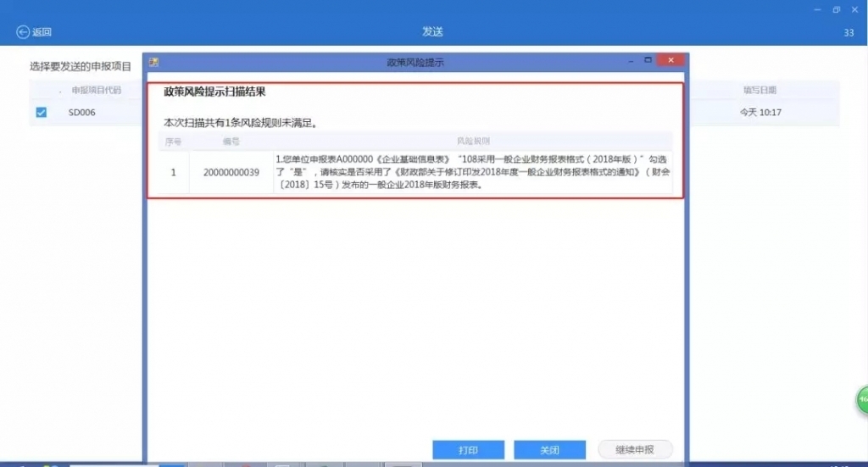Maximize the 政策风险提示 dialog window
Viewport: 868px width, 467px height.
[x=648, y=60]
